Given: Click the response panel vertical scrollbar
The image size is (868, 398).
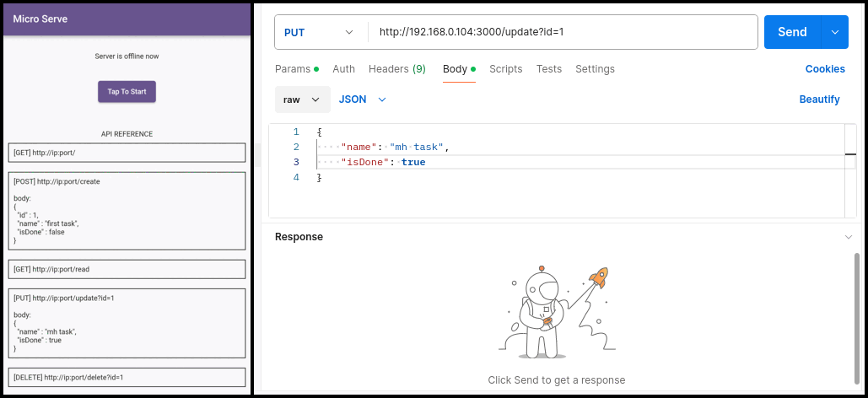Looking at the screenshot, I should point(858,318).
